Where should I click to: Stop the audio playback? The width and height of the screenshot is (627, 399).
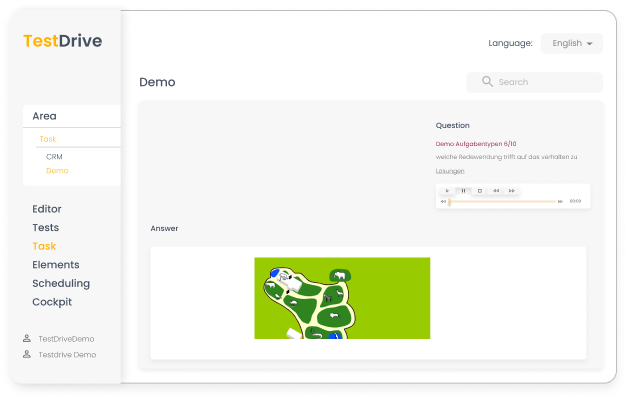479,191
